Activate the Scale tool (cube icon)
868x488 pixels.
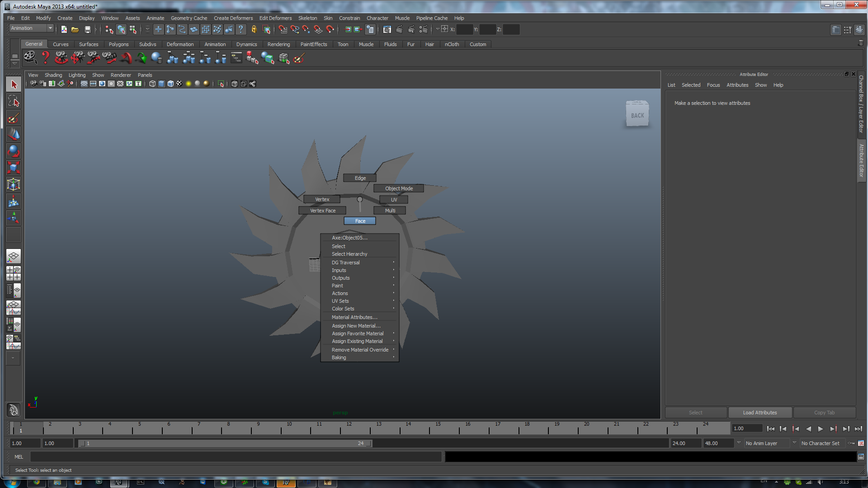point(14,168)
